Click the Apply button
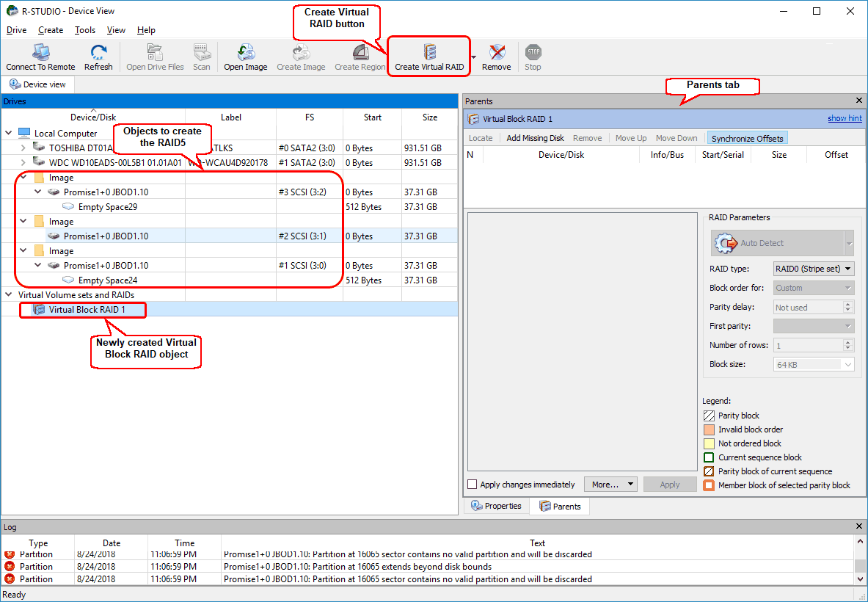Screen dimensions: 868x602 (670, 485)
